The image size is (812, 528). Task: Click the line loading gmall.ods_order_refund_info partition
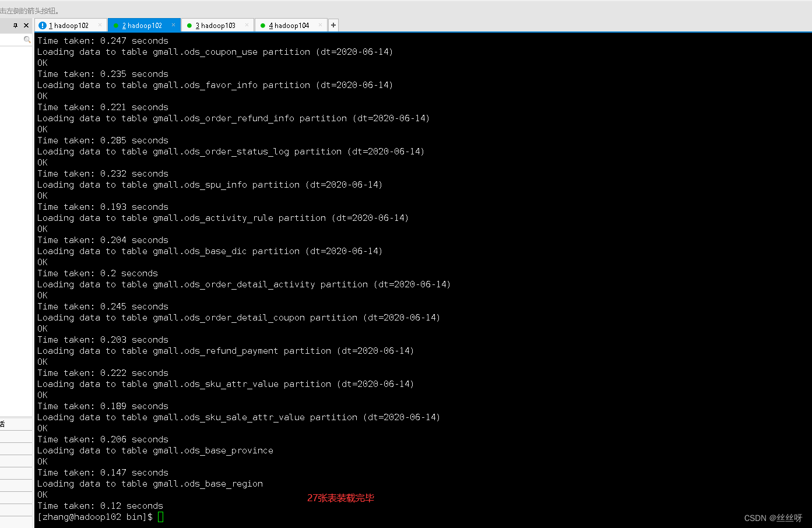234,118
